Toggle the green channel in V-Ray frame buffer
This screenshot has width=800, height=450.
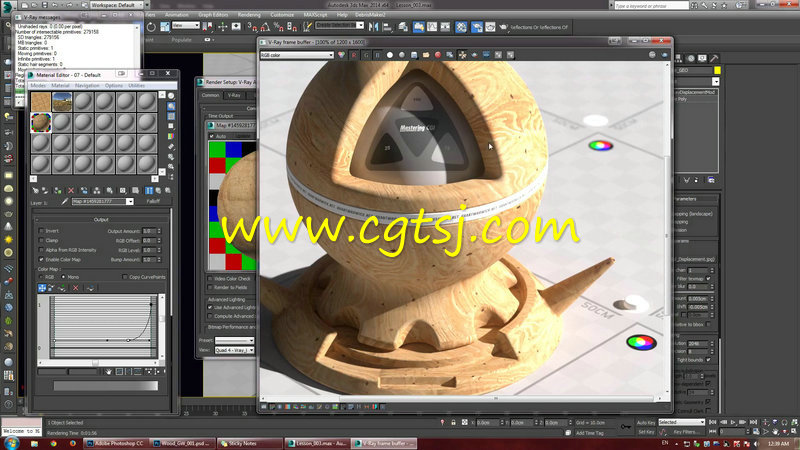tap(366, 55)
